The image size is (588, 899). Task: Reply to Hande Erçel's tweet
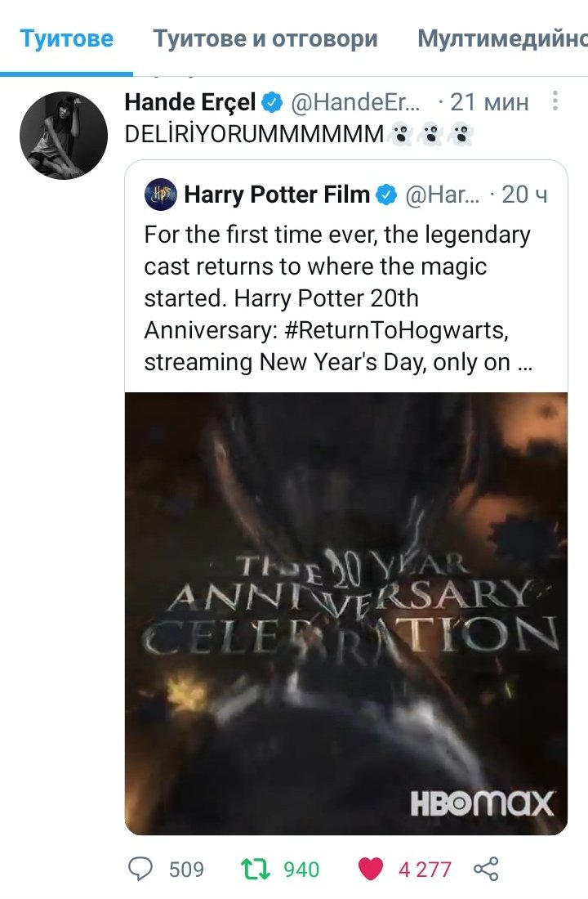click(x=142, y=869)
